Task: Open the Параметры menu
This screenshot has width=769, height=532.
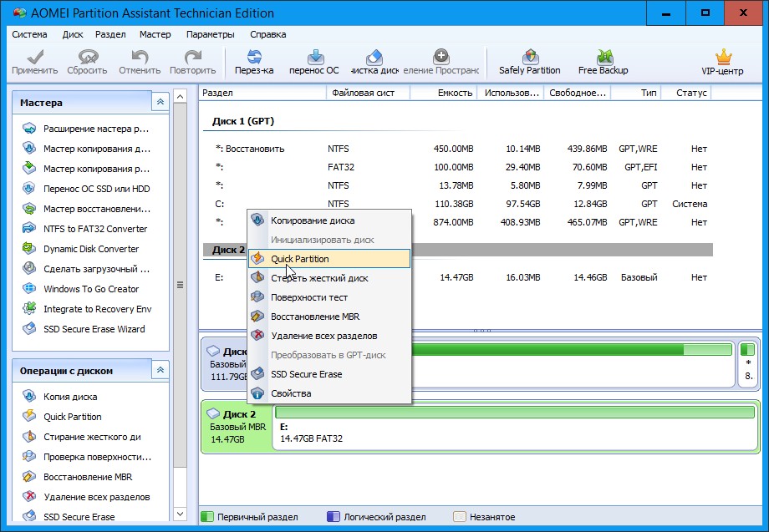Action: point(211,34)
